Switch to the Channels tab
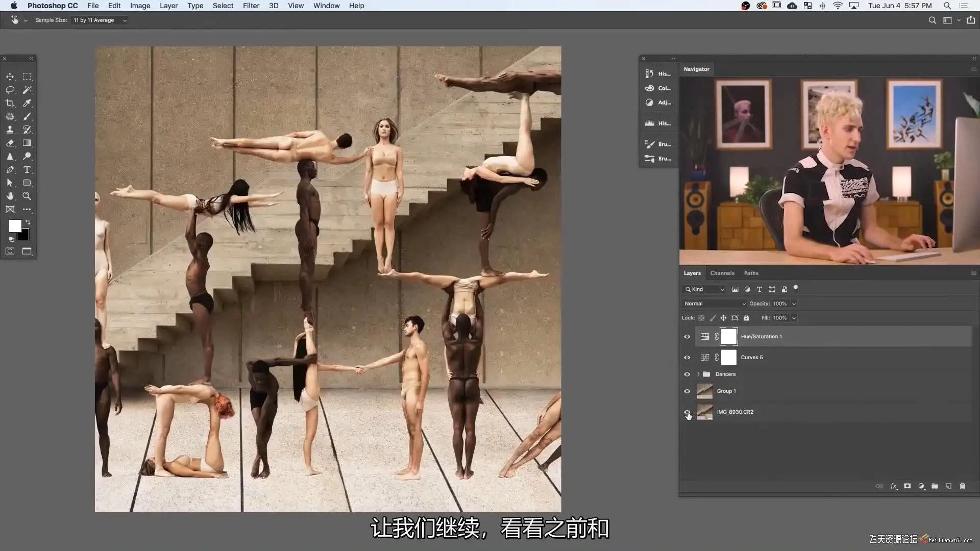Image resolution: width=980 pixels, height=551 pixels. (722, 273)
